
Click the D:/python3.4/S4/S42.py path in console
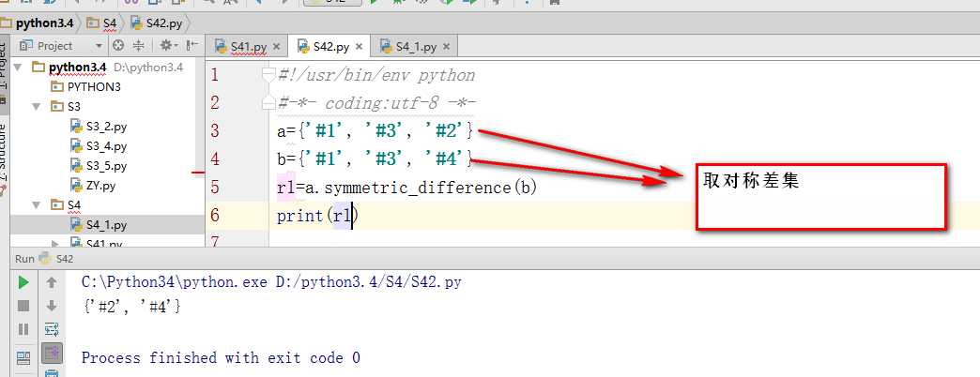369,283
